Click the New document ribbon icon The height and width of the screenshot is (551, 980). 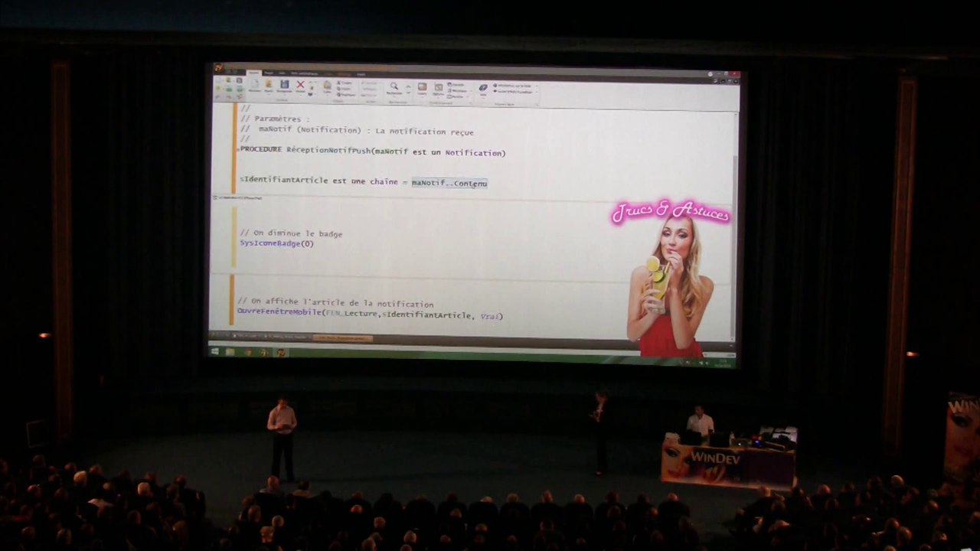click(255, 84)
